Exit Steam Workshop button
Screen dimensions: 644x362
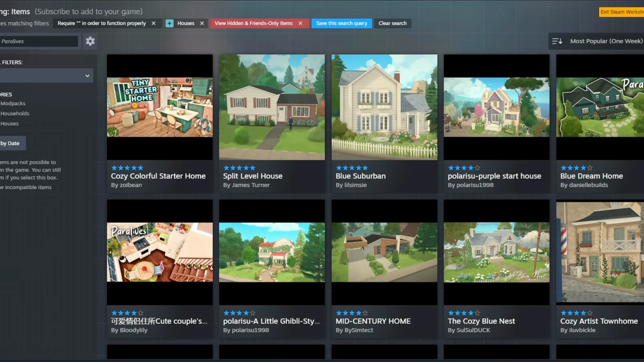click(621, 12)
